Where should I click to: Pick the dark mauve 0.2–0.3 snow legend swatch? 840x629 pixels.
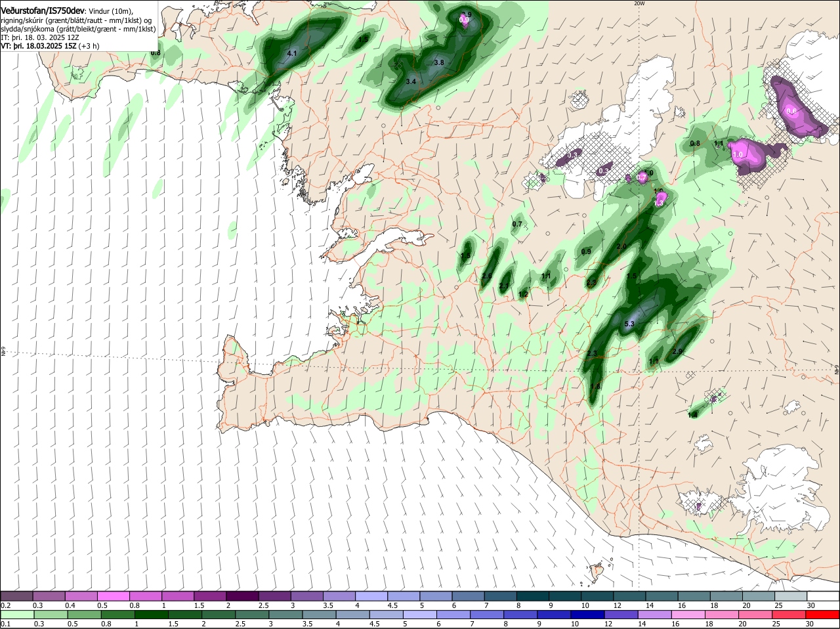16,596
